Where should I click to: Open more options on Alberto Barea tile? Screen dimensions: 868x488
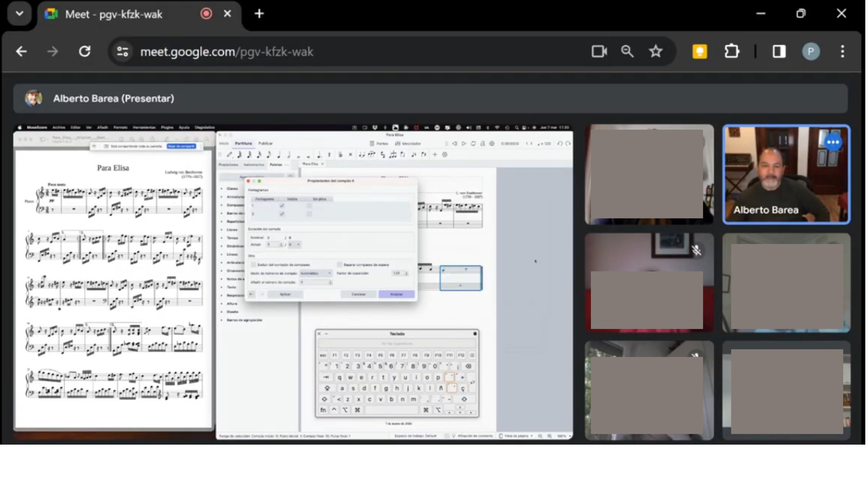pos(833,142)
